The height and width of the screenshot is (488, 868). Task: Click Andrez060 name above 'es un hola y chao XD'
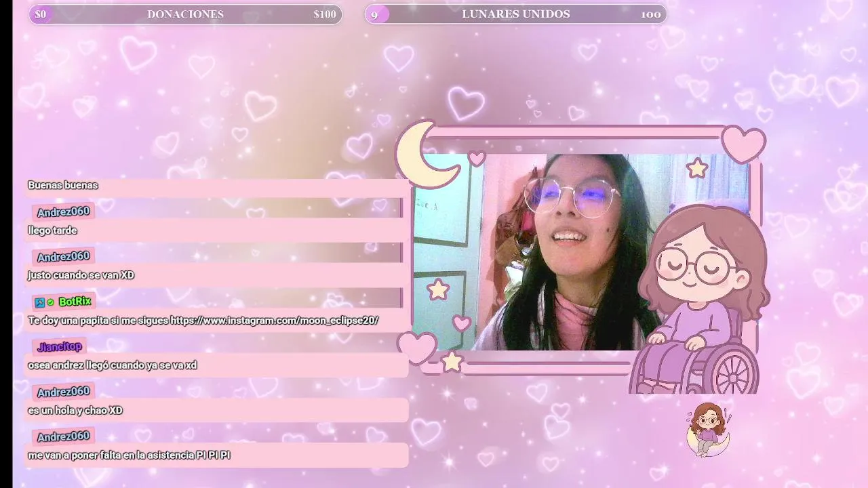(63, 392)
